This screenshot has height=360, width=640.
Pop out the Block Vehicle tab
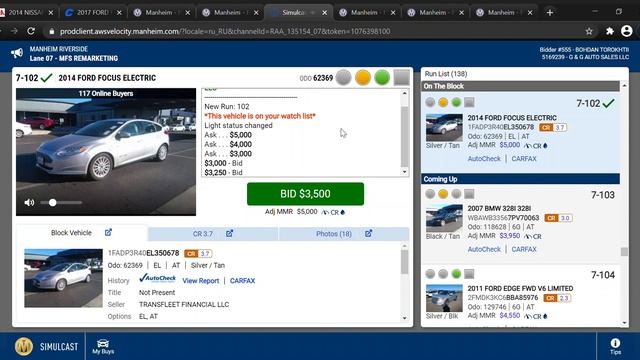(x=108, y=232)
